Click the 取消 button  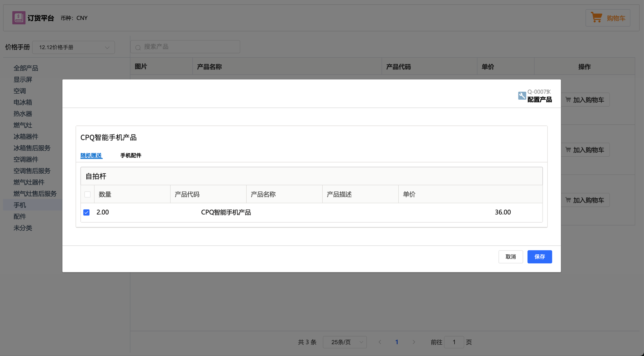(510, 257)
